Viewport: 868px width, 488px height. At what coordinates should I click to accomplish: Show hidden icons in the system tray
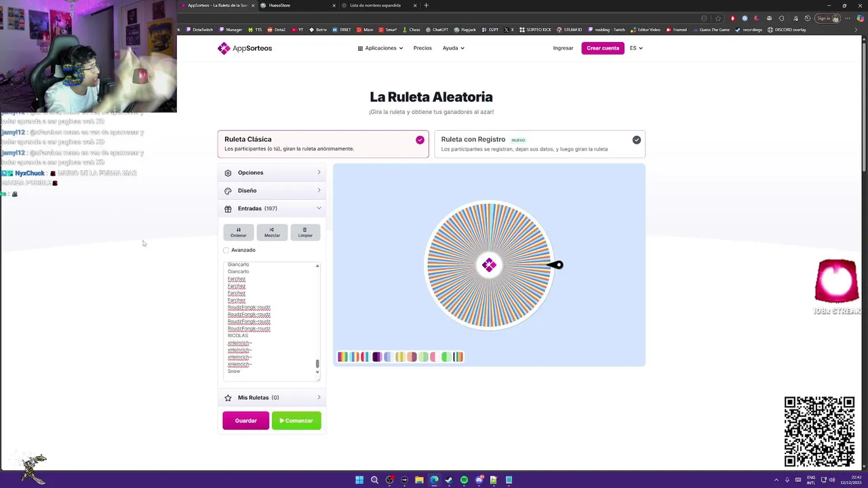776,480
